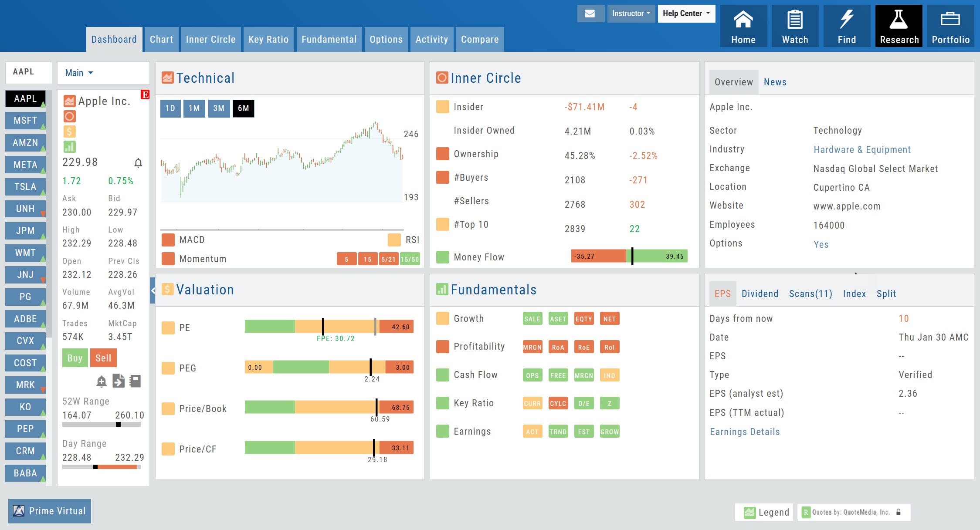Go to Home section
980x530 pixels.
pos(743,26)
